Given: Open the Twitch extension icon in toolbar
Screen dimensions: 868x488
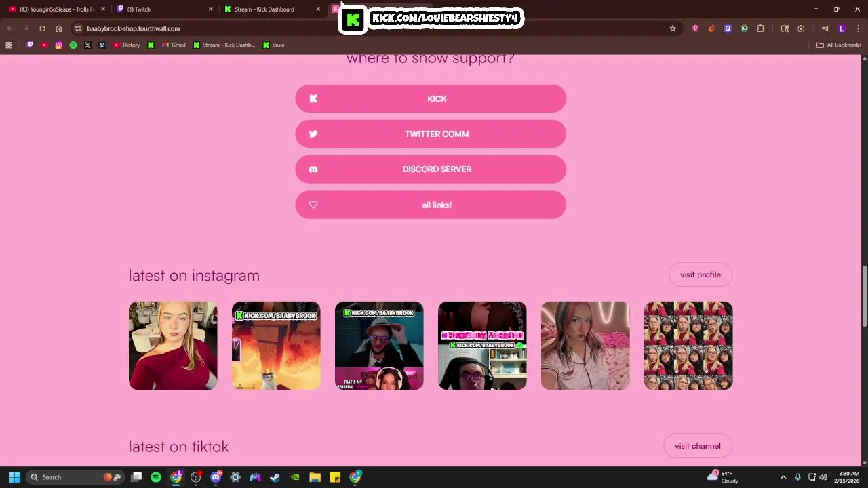Looking at the screenshot, I should point(728,28).
